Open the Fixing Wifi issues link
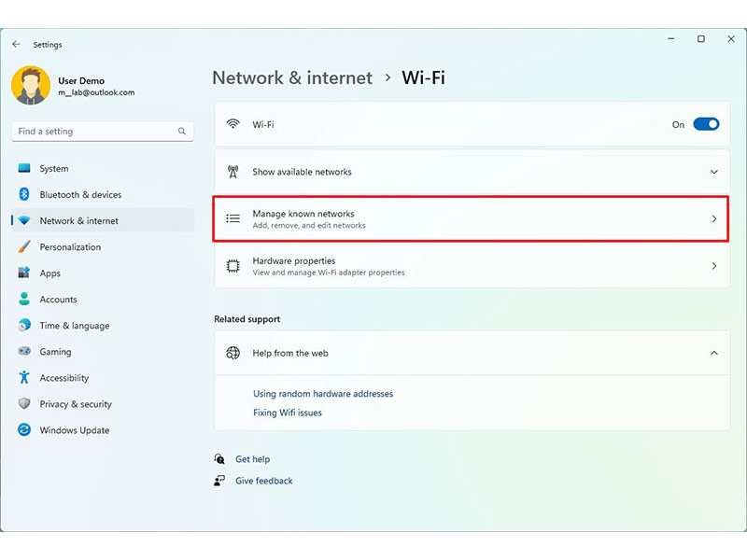The height and width of the screenshot is (560, 747). tap(288, 413)
